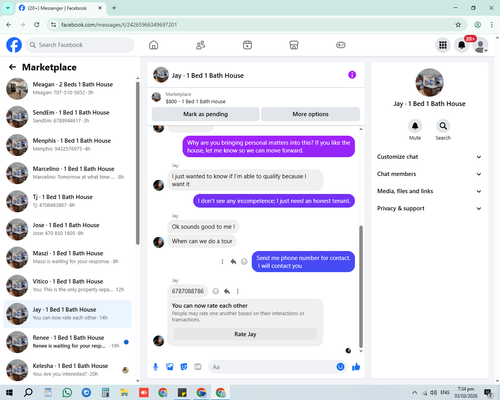Choose a sticker icon
The image size is (500, 400).
coord(184,367)
